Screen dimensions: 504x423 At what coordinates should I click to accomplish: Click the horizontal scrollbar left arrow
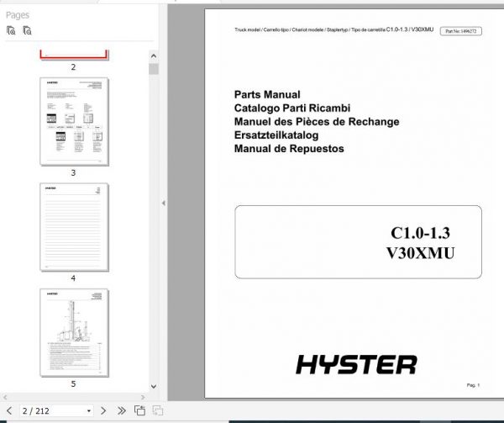pos(5,397)
